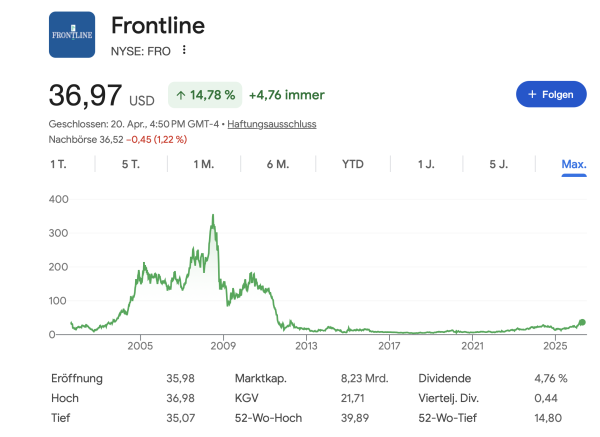Select the 1 T. time range tab
Screen dimensions: 600x437
58,164
